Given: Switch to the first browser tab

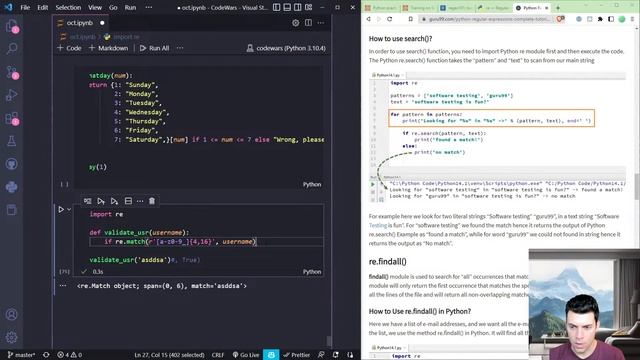Looking at the screenshot, I should coord(381,8).
